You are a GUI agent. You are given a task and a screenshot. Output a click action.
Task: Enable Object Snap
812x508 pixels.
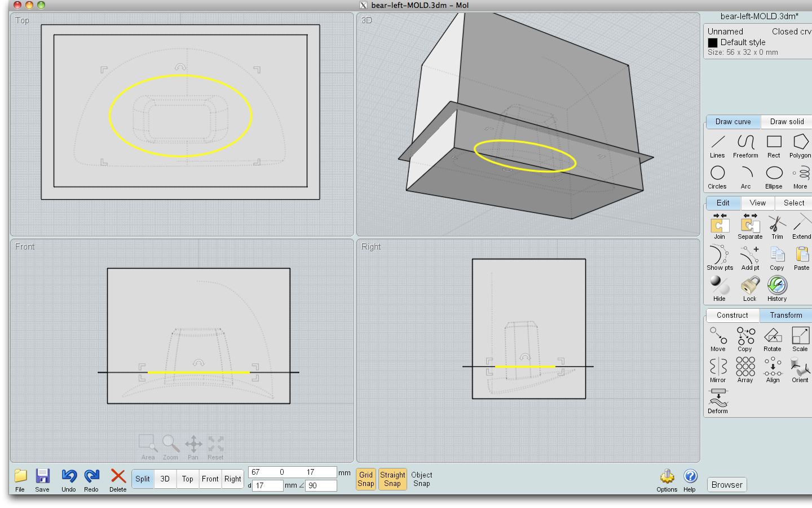click(421, 479)
